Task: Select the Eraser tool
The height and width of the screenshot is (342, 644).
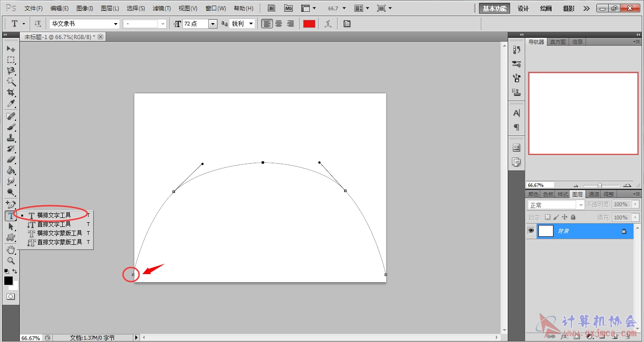Action: click(10, 159)
